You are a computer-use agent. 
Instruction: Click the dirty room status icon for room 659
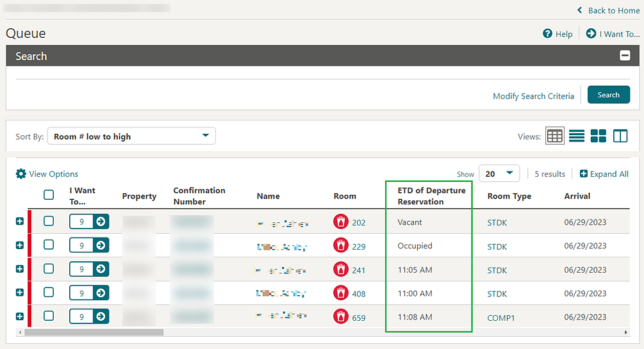point(340,317)
